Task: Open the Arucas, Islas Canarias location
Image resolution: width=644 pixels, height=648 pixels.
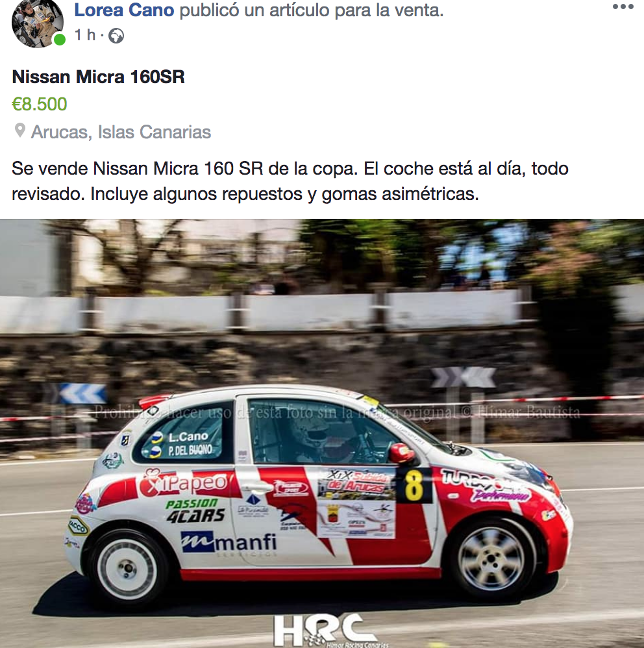Action: 121,132
